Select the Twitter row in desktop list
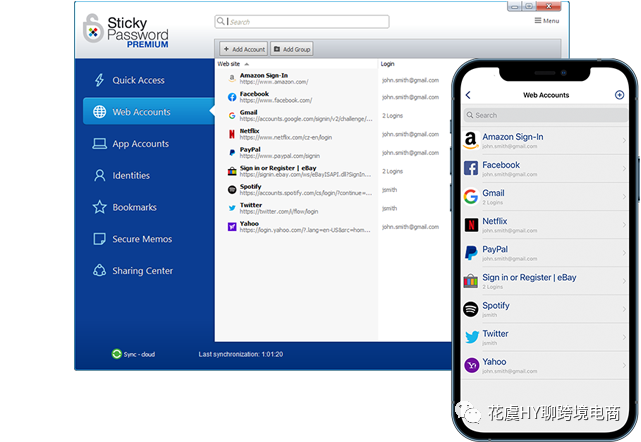 coord(333,208)
